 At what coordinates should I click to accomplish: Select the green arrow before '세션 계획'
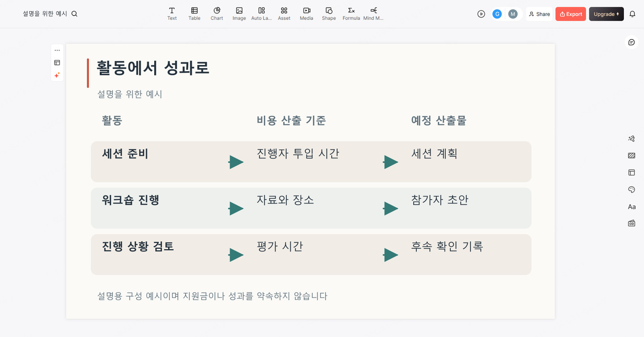tap(390, 162)
